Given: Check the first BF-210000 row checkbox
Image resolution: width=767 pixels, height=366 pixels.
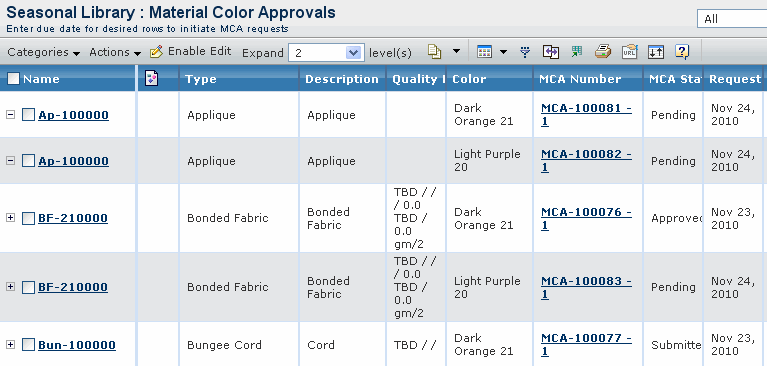Looking at the screenshot, I should (29, 218).
